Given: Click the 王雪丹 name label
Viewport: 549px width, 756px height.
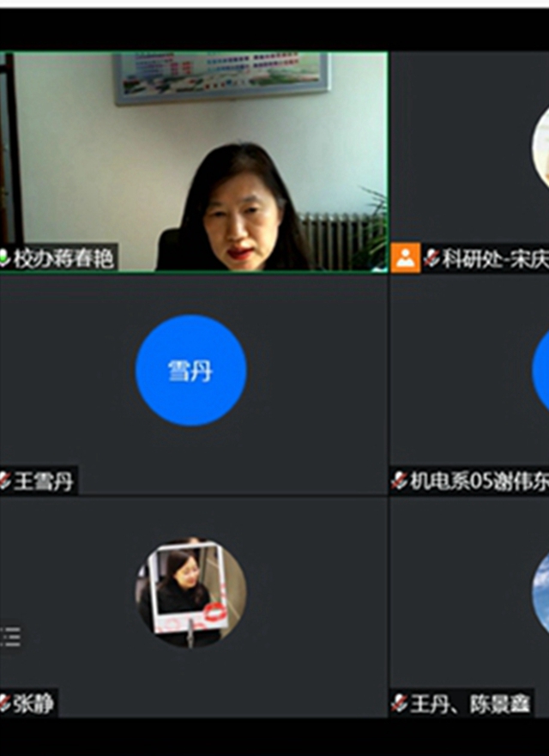Looking at the screenshot, I should 44,481.
